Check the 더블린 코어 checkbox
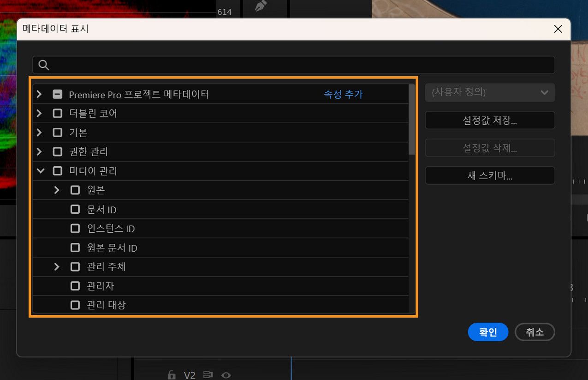The image size is (588, 380). coord(57,113)
